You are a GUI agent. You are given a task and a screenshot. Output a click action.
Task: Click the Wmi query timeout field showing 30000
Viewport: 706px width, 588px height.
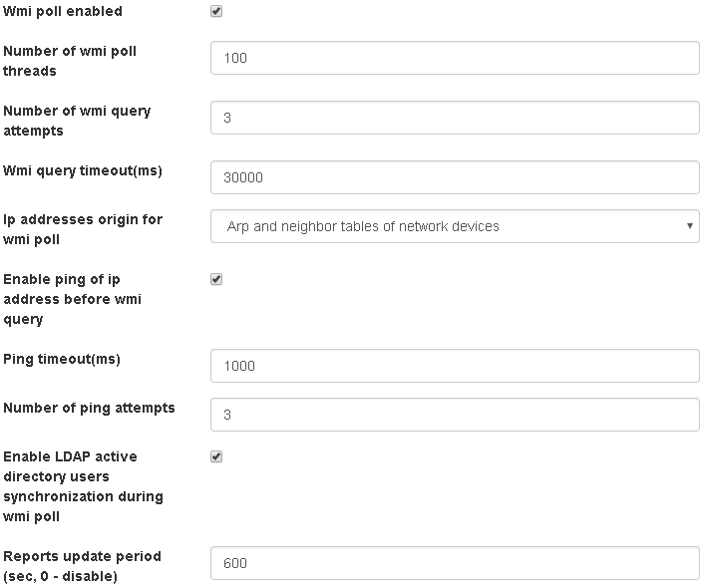[455, 177]
